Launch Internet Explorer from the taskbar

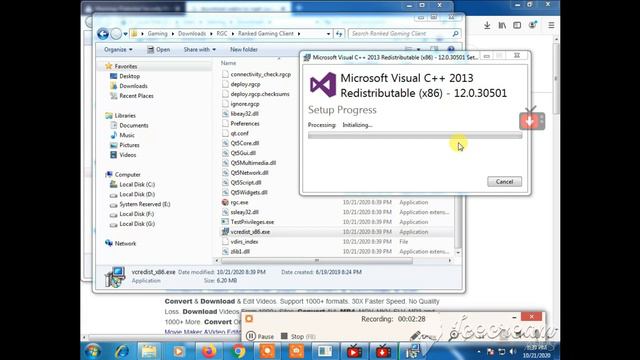tap(122, 351)
